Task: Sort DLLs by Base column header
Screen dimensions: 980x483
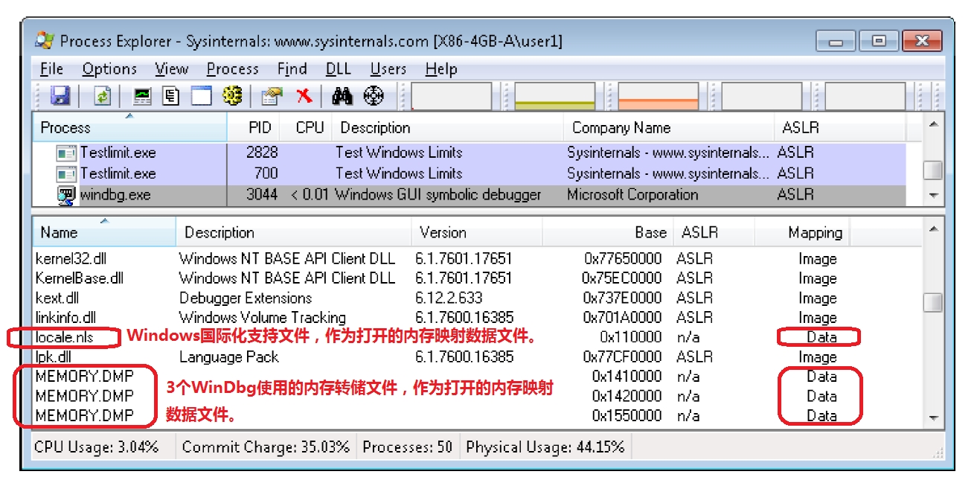Action: tap(608, 232)
